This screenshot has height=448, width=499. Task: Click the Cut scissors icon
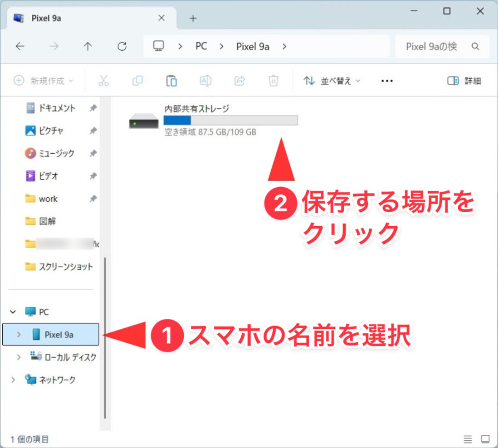pyautogui.click(x=103, y=81)
